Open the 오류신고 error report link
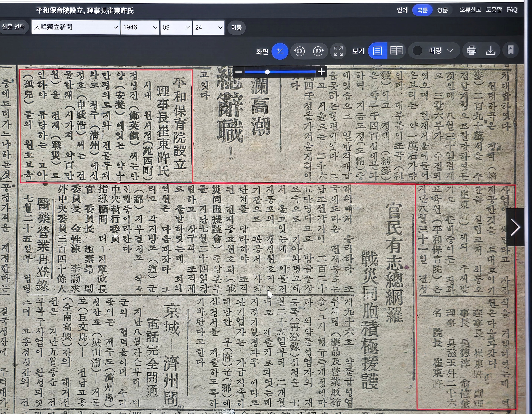This screenshot has width=532, height=414. tap(470, 10)
